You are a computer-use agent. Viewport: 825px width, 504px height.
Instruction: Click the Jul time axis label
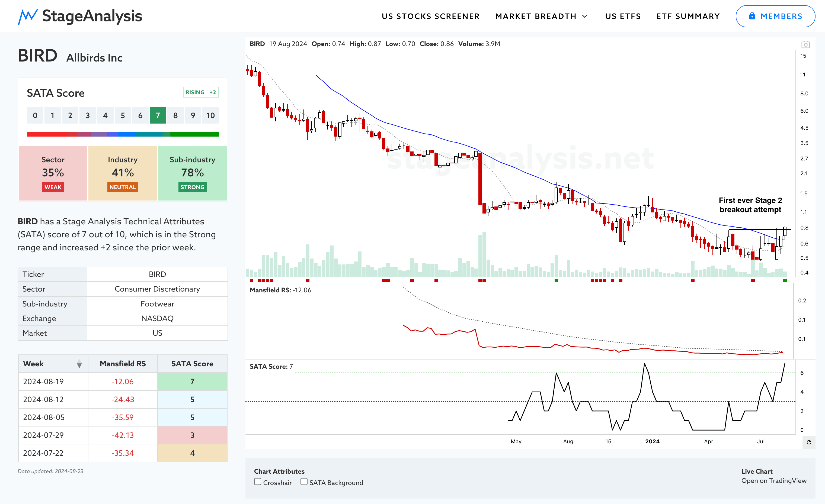761,441
